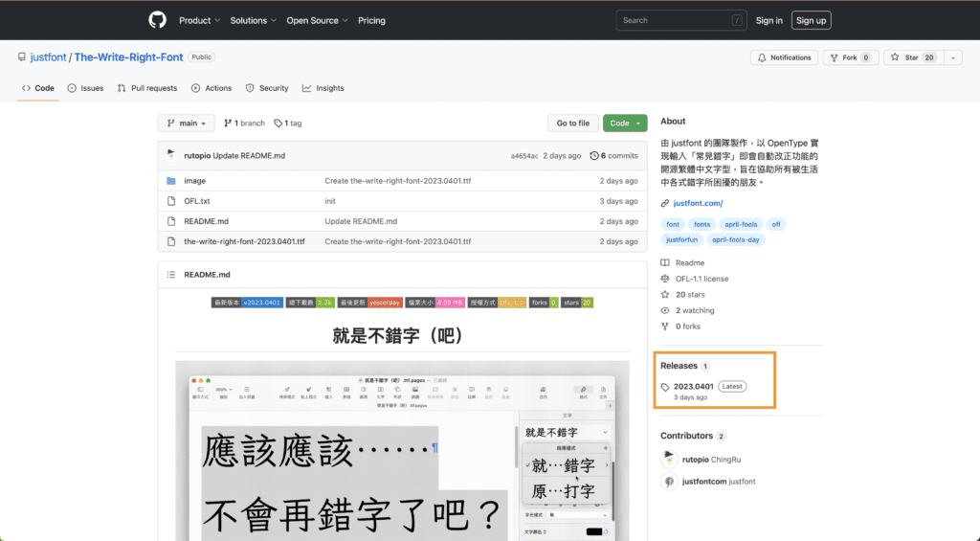980x541 pixels.
Task: View the OFL-1.1 license link
Action: tap(695, 279)
